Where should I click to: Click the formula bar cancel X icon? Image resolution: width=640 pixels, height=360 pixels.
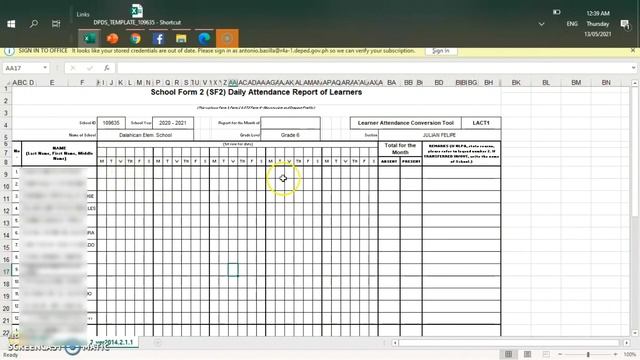(73, 68)
